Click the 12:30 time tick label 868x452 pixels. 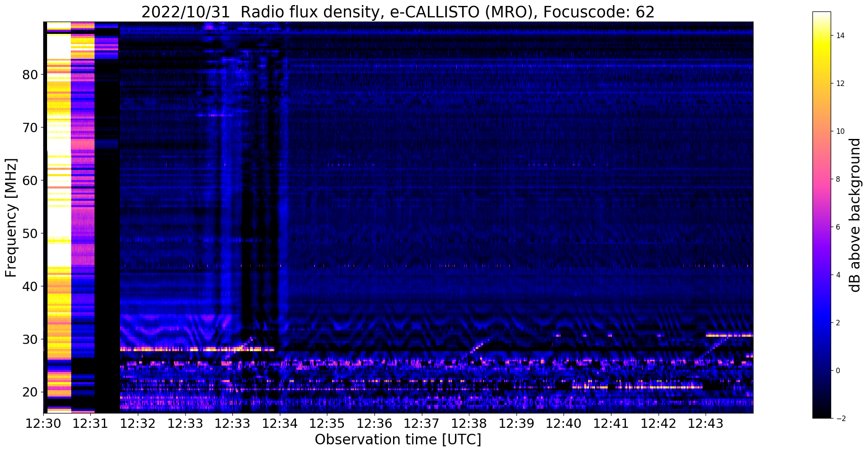[x=43, y=424]
